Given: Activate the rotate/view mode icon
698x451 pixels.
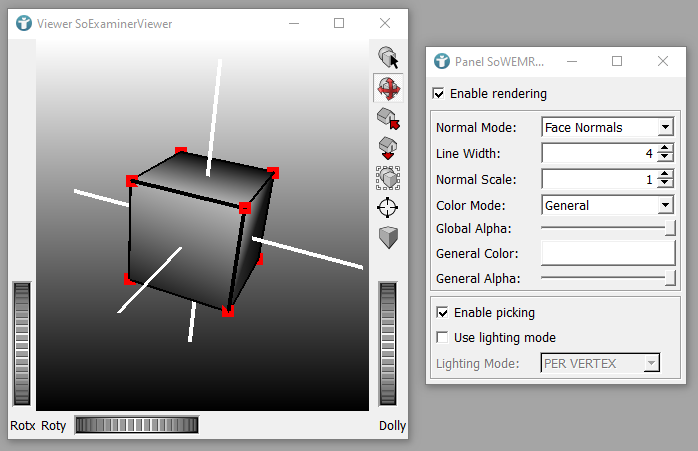Looking at the screenshot, I should (388, 88).
